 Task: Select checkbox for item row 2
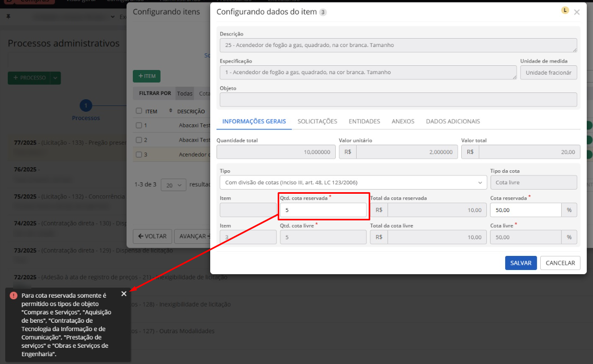click(x=139, y=140)
